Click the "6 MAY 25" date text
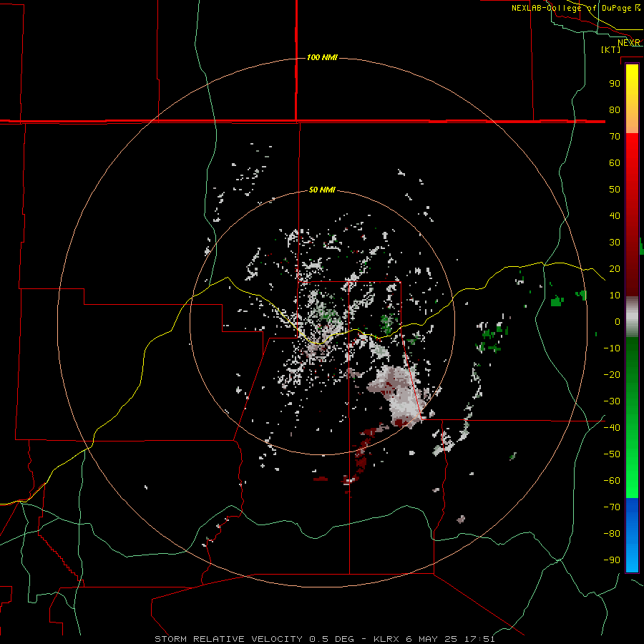This screenshot has width=644, height=644. click(431, 639)
